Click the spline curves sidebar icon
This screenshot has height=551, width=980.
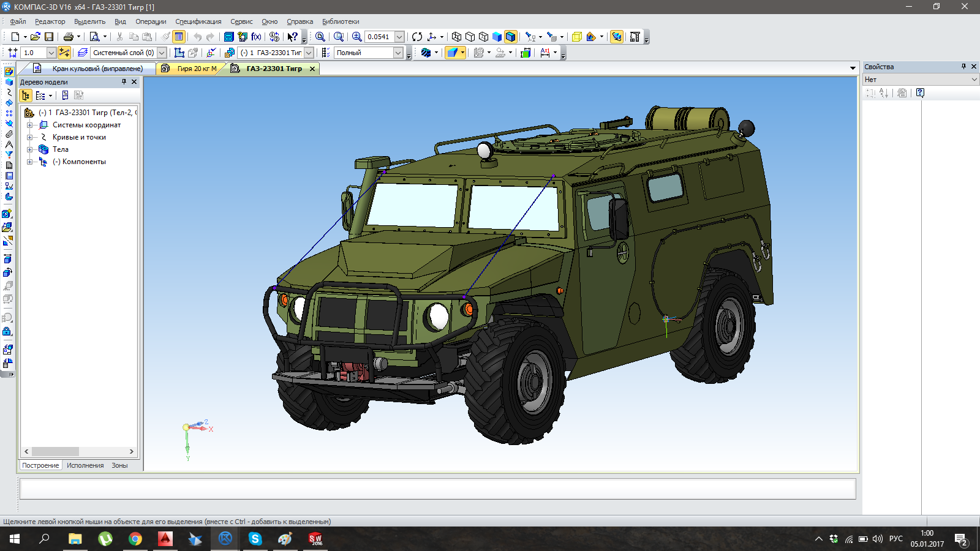coord(9,92)
